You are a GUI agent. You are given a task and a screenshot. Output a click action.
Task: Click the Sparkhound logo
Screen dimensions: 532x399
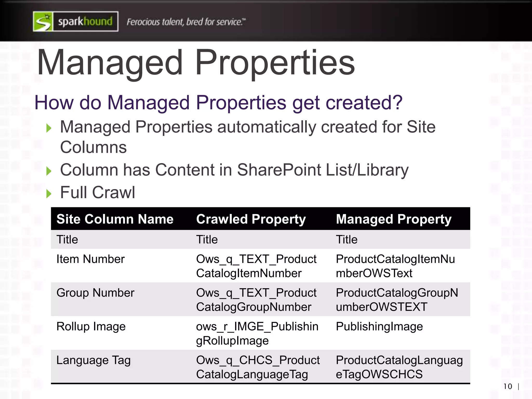click(x=76, y=22)
